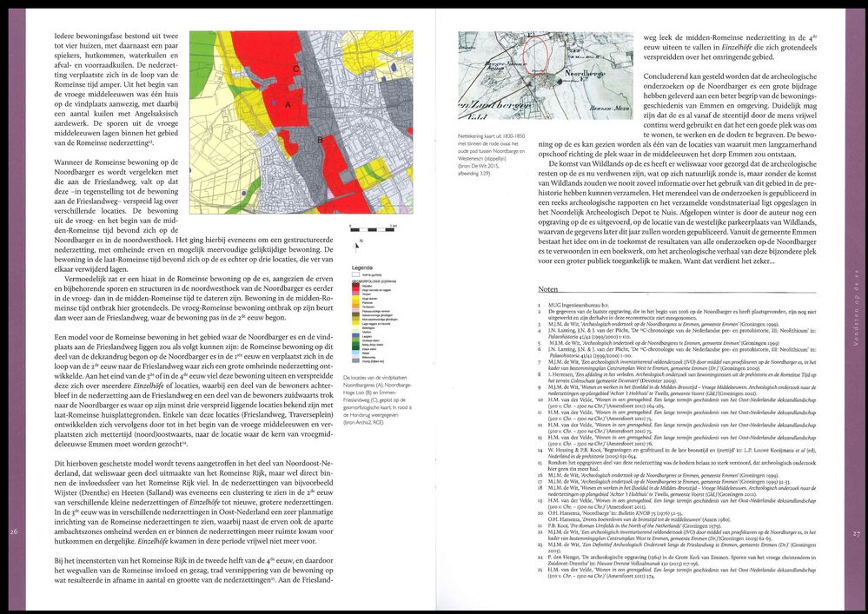
Task: Click the red oval on the historical map
Action: click(x=535, y=54)
